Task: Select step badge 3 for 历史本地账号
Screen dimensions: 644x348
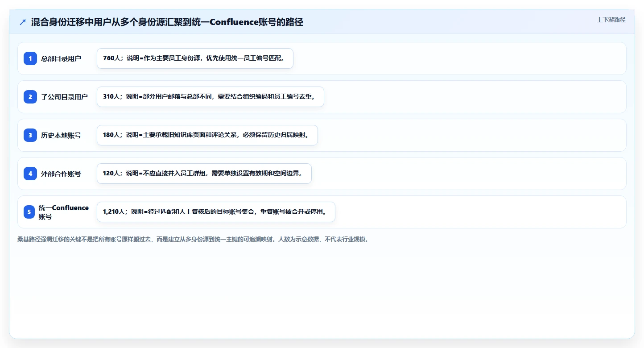Action: tap(30, 135)
